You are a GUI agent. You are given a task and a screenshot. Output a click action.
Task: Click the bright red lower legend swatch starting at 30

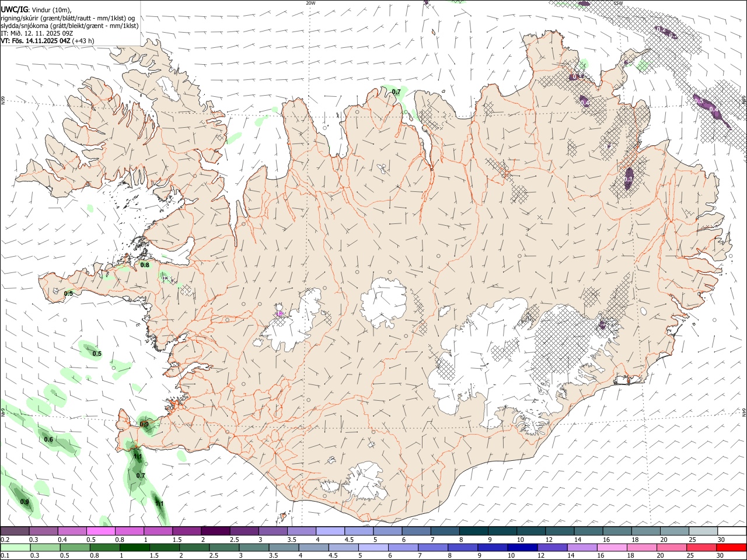pos(731,547)
